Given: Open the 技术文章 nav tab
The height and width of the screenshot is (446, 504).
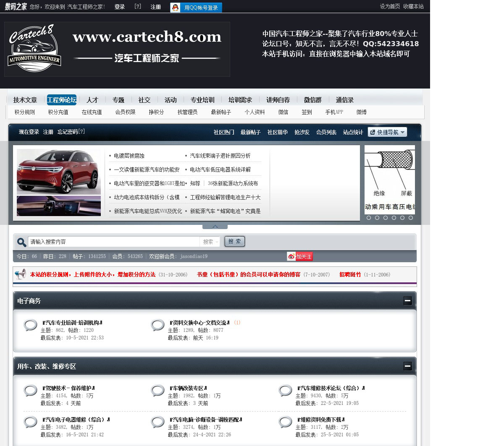Looking at the screenshot, I should (25, 100).
